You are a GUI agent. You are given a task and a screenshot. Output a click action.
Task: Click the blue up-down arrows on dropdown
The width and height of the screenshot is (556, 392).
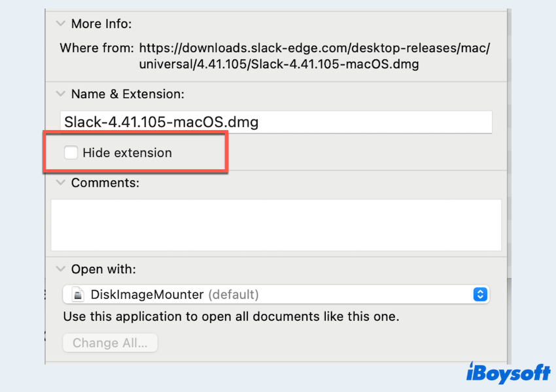[x=480, y=295]
